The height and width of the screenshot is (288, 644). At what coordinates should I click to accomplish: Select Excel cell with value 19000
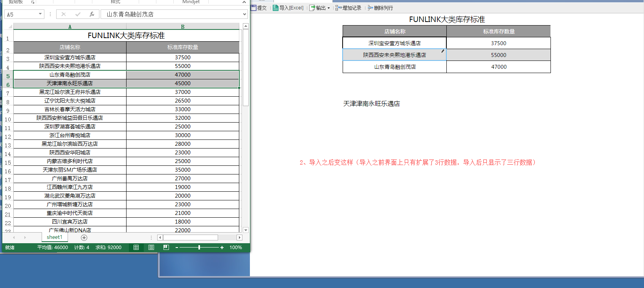[183, 187]
